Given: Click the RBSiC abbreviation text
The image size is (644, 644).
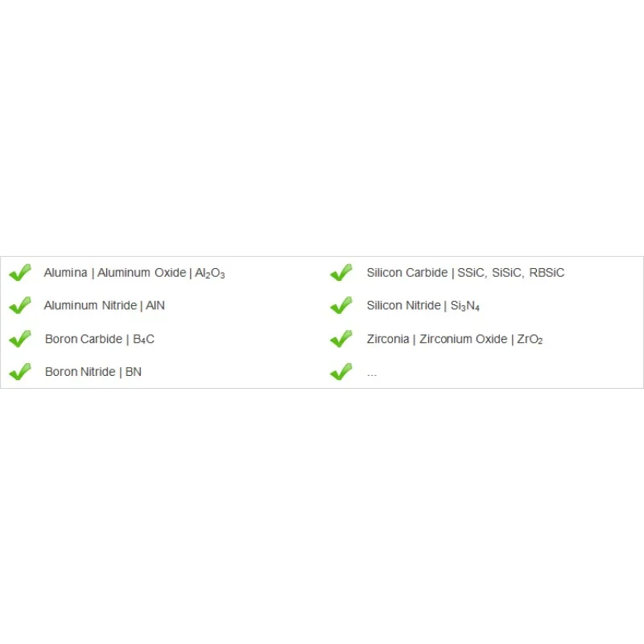Looking at the screenshot, I should tap(547, 273).
